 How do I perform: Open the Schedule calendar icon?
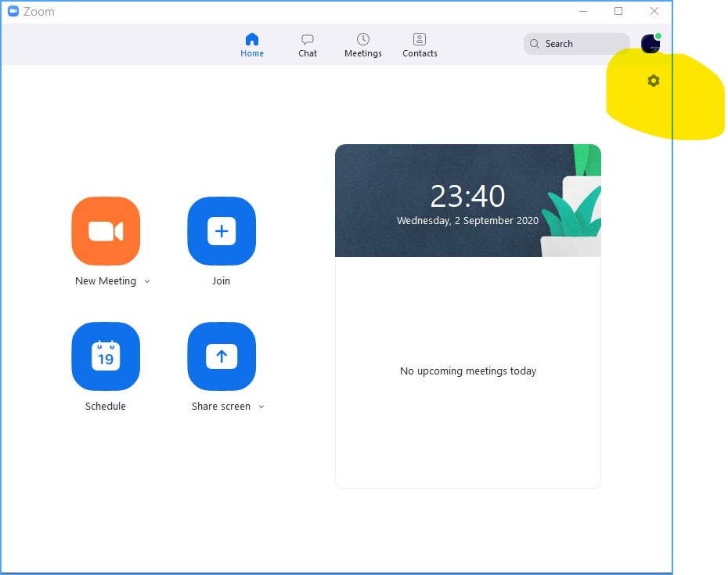[x=106, y=356]
